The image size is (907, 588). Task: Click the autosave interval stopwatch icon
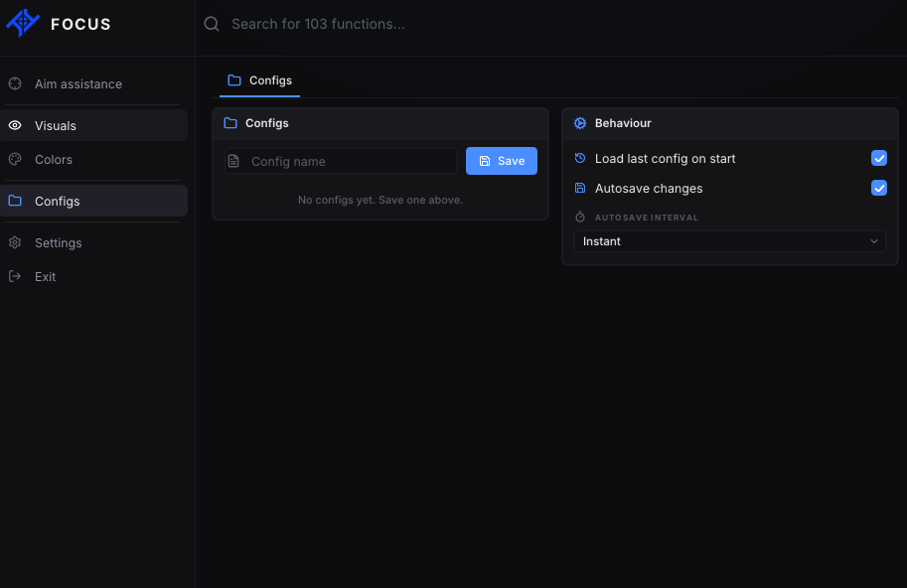(x=580, y=217)
